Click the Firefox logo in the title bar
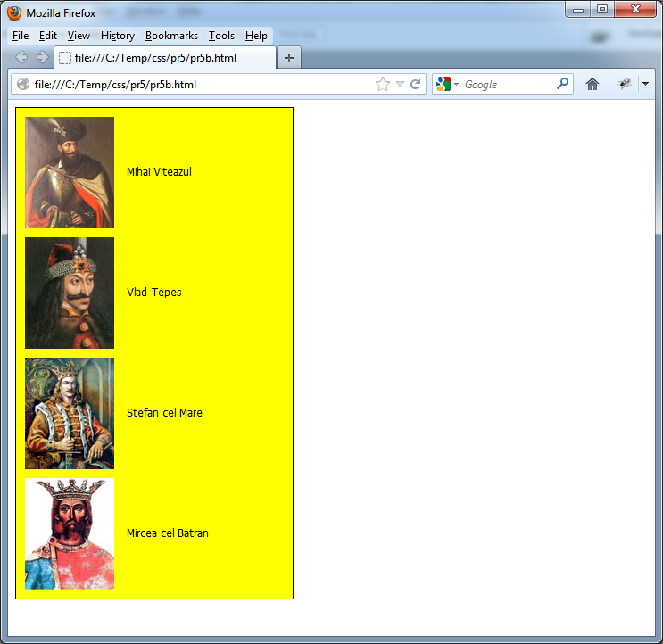The width and height of the screenshot is (663, 644). 14,13
